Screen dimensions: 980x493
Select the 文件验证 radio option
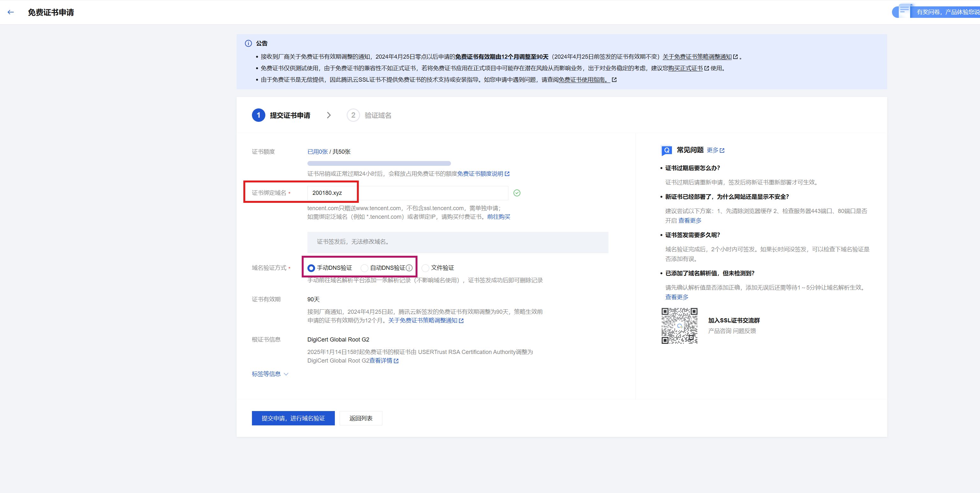click(x=426, y=268)
